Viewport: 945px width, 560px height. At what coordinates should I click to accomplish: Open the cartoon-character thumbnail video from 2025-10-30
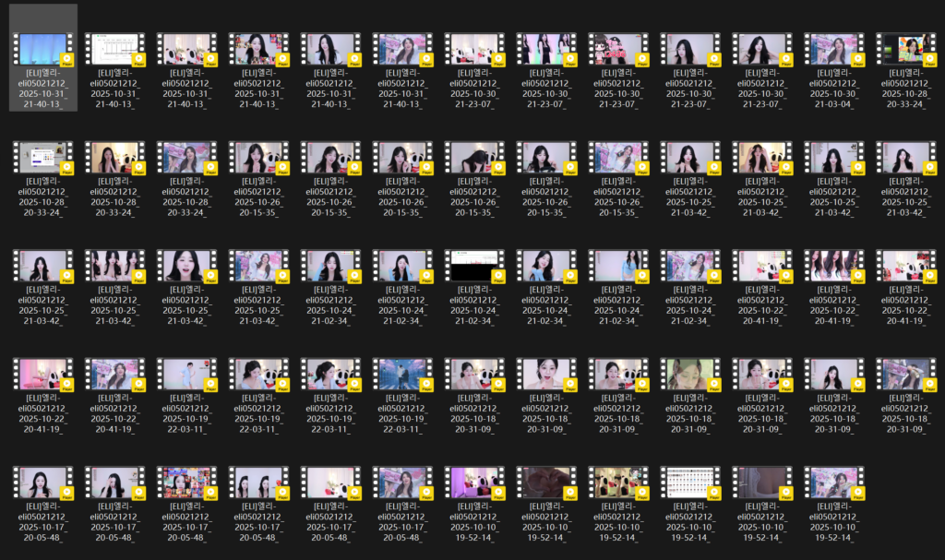[617, 50]
